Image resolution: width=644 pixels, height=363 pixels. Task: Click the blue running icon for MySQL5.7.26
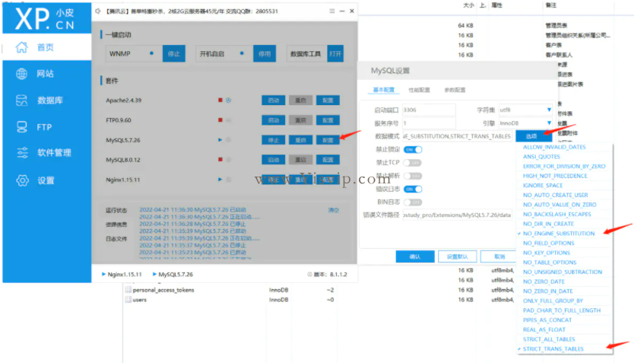click(220, 140)
